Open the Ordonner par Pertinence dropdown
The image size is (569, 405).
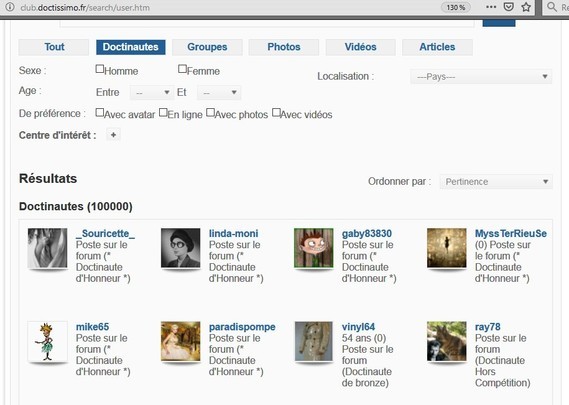(496, 181)
